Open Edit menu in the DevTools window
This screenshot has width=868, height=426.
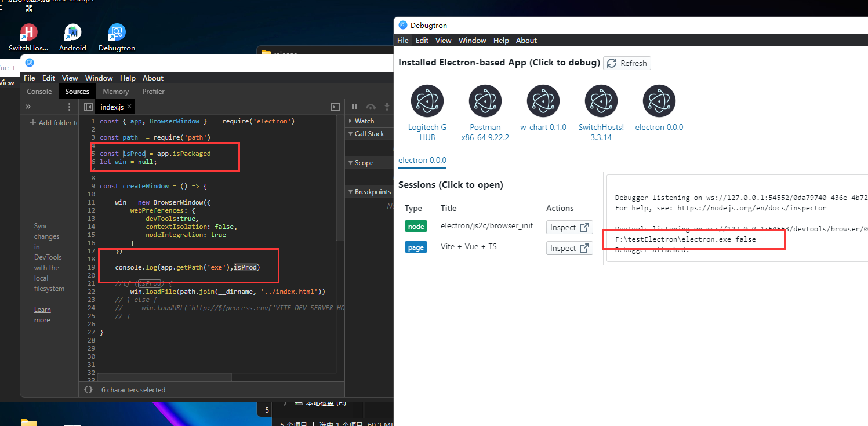pos(49,78)
